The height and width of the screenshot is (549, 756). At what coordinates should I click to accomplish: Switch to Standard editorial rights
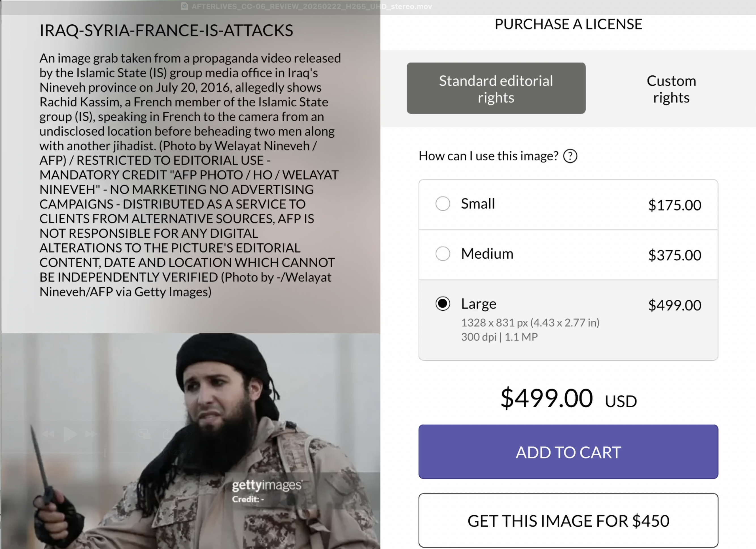[x=496, y=89]
